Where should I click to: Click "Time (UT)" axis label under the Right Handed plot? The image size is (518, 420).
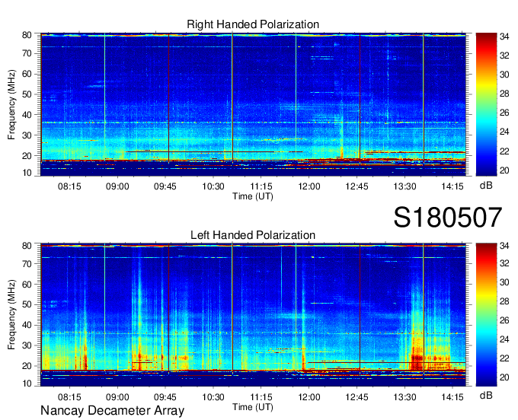click(x=253, y=196)
